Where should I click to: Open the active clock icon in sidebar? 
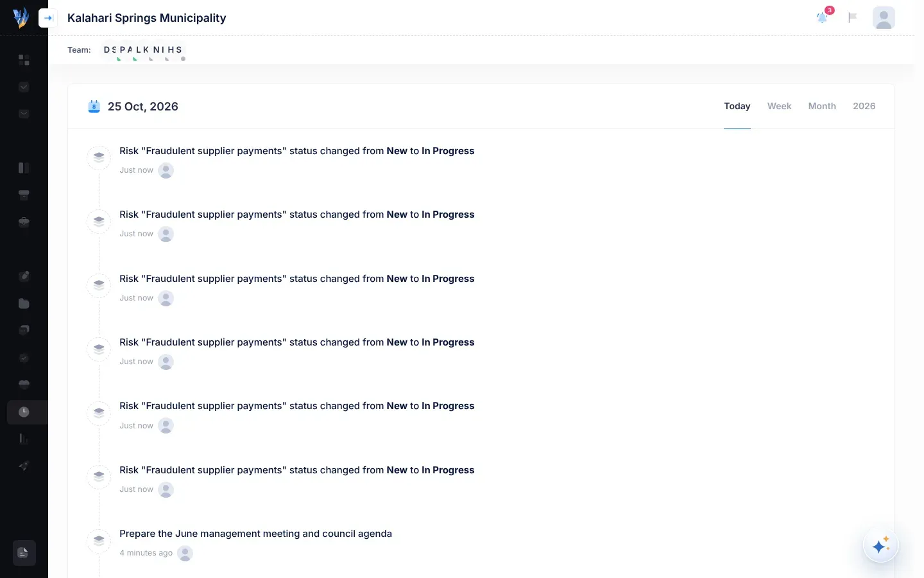pyautogui.click(x=24, y=412)
